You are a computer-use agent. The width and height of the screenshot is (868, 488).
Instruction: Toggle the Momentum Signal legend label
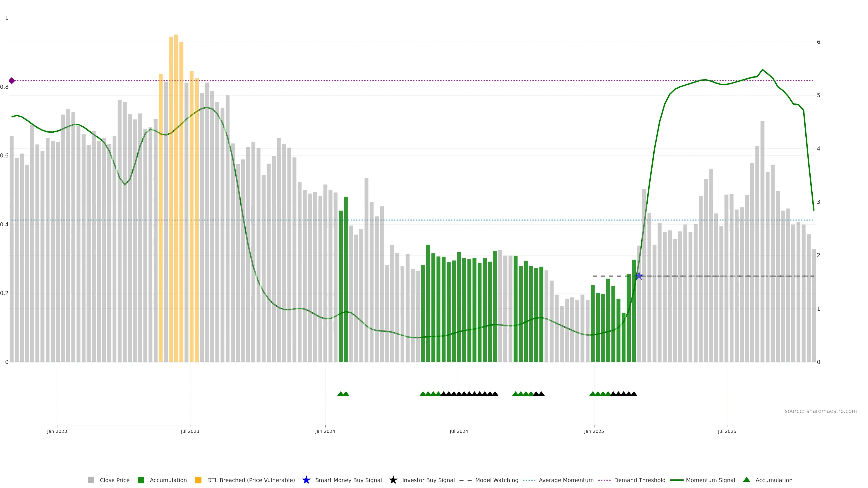tap(710, 480)
